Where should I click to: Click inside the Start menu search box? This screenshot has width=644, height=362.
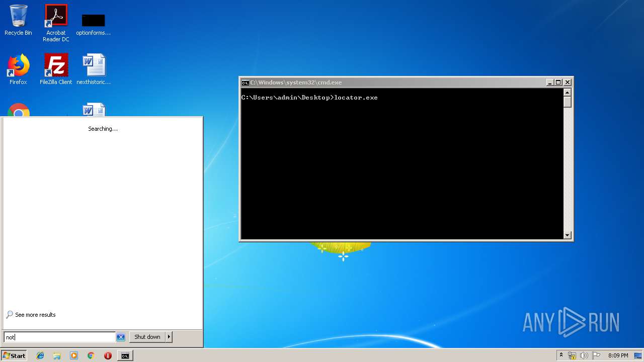click(x=59, y=337)
